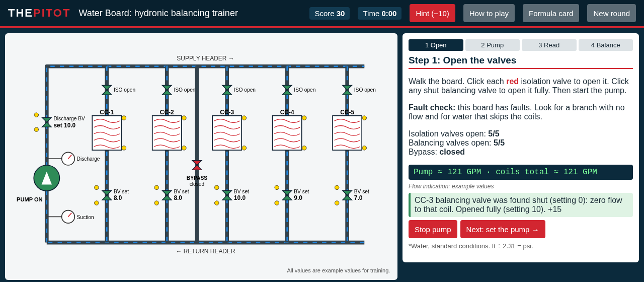Click 'Isolation valves open: 5/5' text
644x282 pixels.
pyautogui.click(x=454, y=134)
